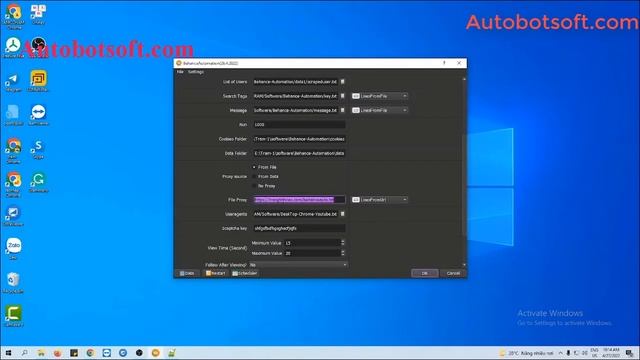Click the Run count field

[x=299, y=124]
